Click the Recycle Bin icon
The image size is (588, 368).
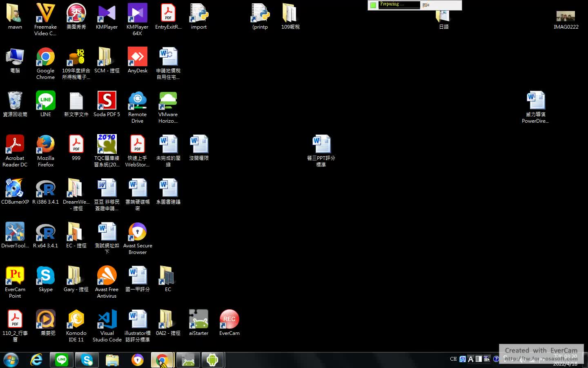15,101
